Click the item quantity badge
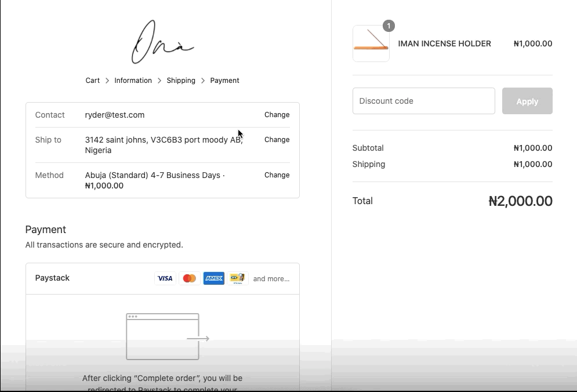Screen dimensions: 577x392 (389, 26)
